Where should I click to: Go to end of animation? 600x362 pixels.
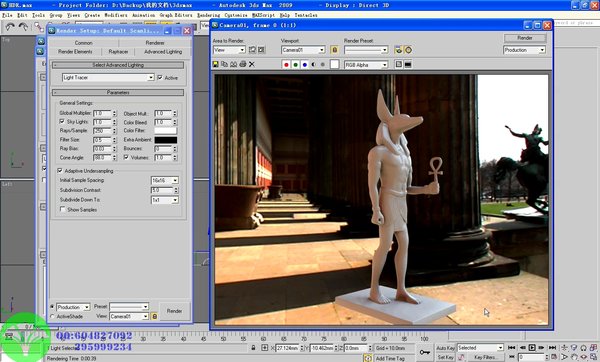(552, 347)
